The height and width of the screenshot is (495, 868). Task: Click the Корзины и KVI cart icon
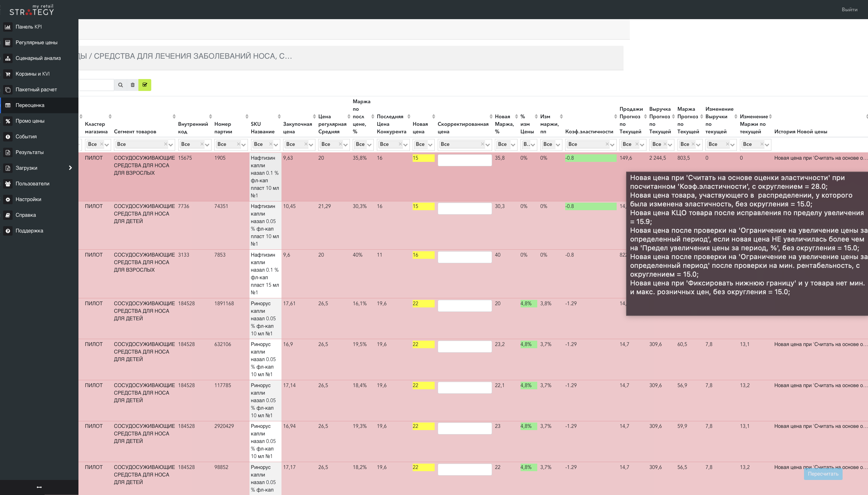8,74
